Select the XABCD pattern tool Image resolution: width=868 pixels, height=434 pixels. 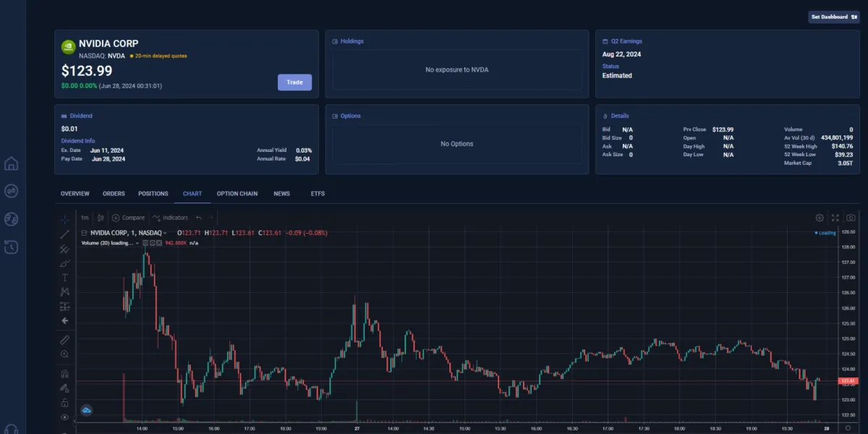click(x=64, y=292)
